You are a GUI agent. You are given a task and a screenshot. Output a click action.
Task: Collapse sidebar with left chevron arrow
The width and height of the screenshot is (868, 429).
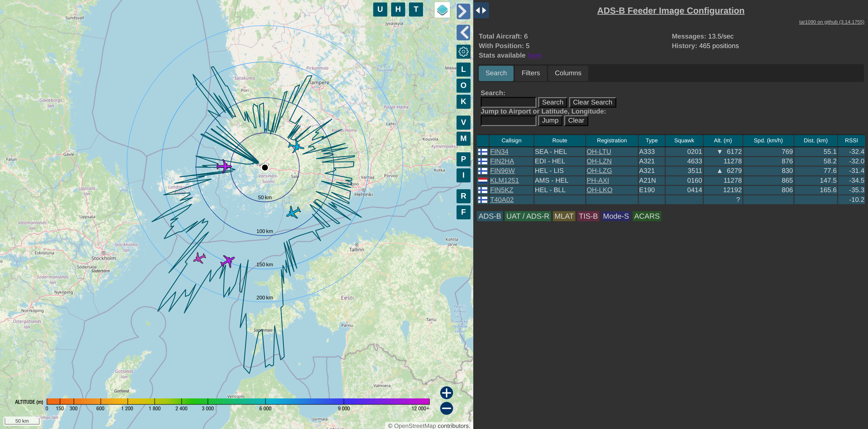pyautogui.click(x=463, y=33)
